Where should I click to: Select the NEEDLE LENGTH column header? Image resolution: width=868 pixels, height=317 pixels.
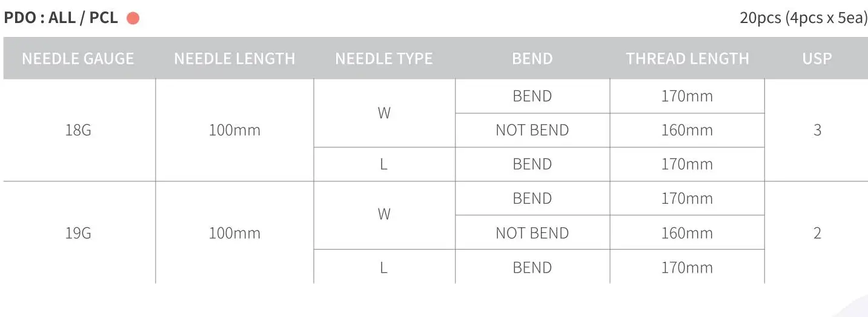tap(234, 59)
